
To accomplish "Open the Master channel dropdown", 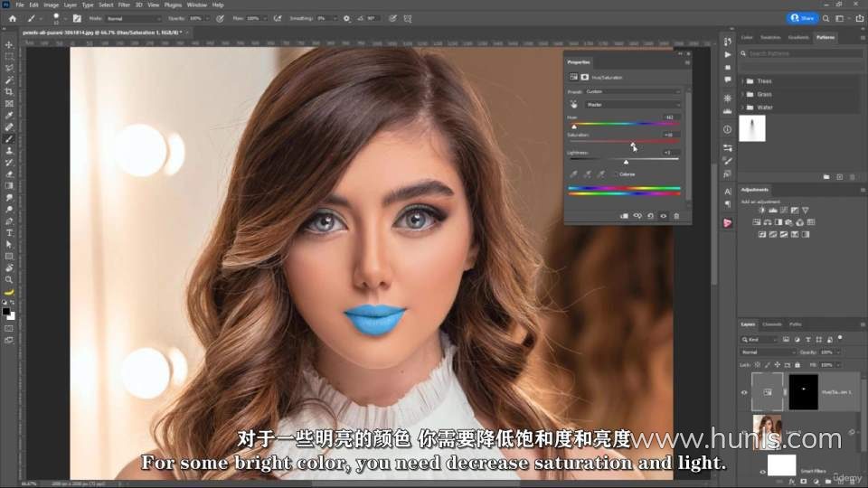I will [x=633, y=105].
